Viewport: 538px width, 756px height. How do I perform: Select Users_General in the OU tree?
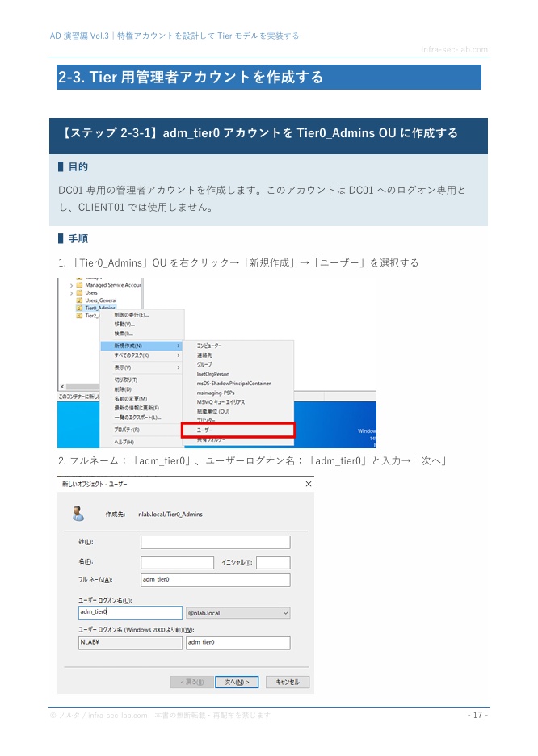pos(101,300)
